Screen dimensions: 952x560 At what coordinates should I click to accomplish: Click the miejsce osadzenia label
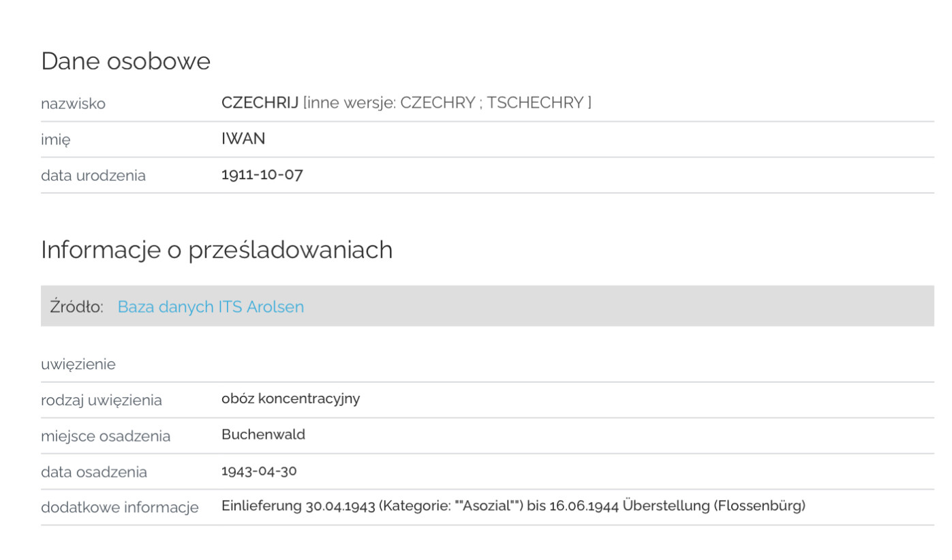tap(106, 436)
